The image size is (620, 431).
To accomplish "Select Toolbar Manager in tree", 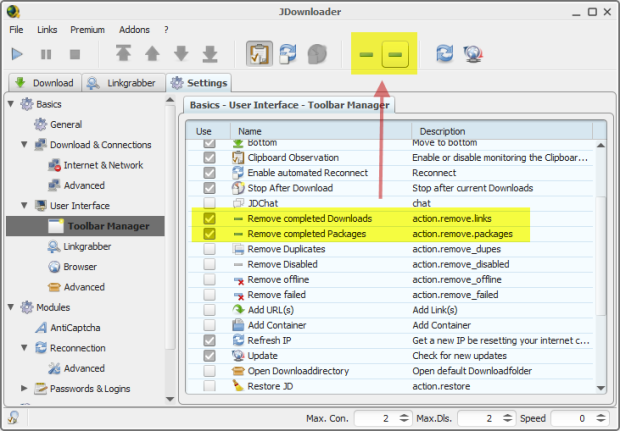I will (85, 226).
